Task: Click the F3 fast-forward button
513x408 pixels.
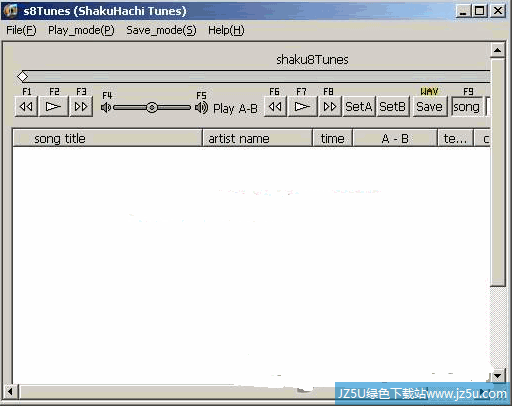Action: pyautogui.click(x=81, y=107)
